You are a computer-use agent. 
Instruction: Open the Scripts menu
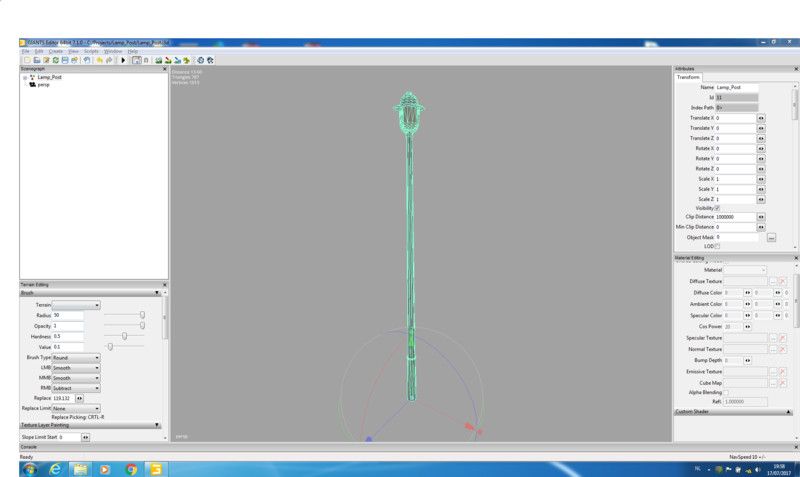[91, 51]
